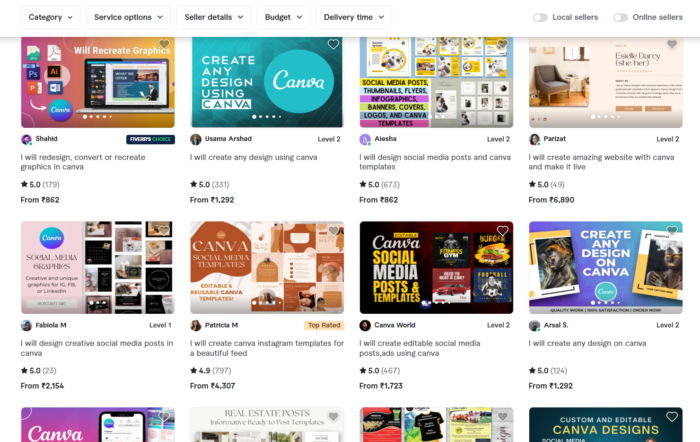Click the Top Rated badge
This screenshot has width=700, height=442.
tap(324, 325)
